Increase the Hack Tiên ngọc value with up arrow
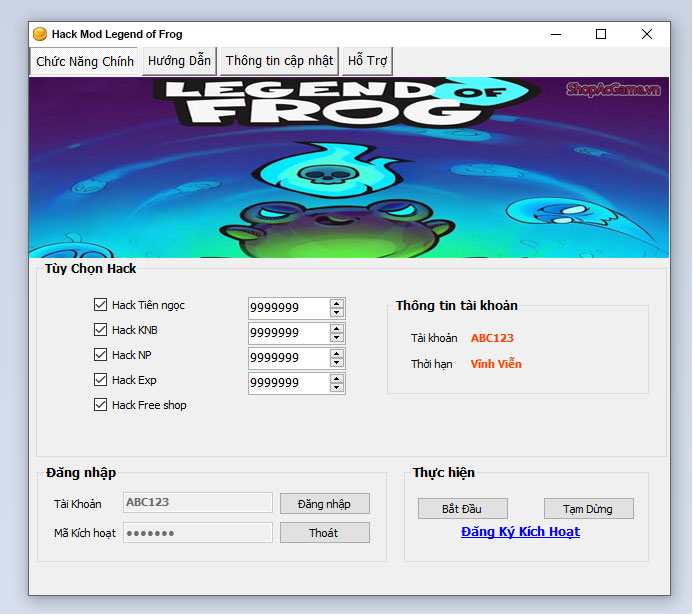Image resolution: width=693 pixels, height=616 pixels. click(337, 304)
